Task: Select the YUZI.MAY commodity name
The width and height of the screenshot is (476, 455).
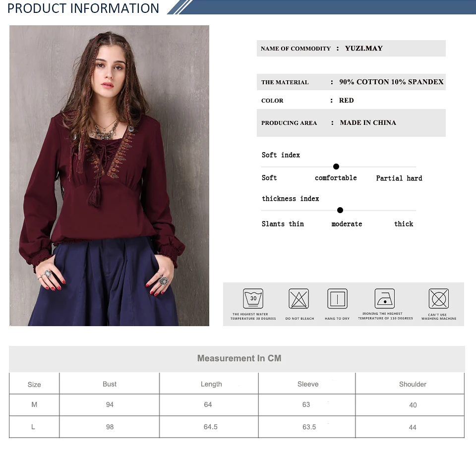Action: [x=363, y=48]
